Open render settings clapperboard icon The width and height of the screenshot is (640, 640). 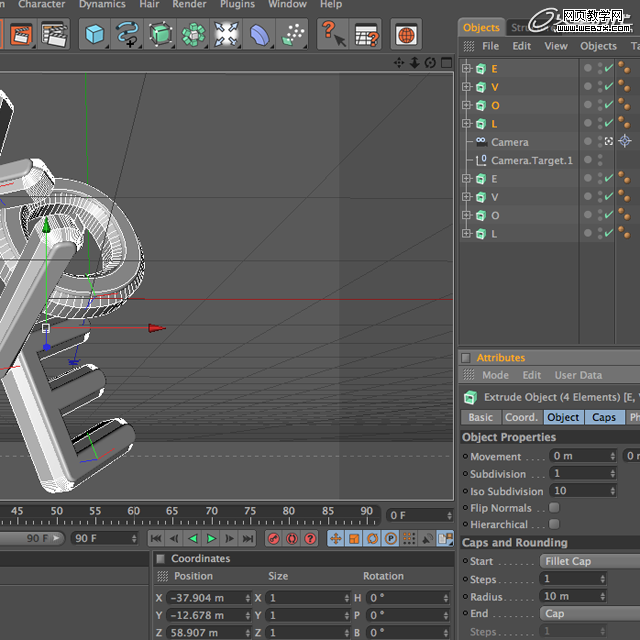(x=54, y=34)
